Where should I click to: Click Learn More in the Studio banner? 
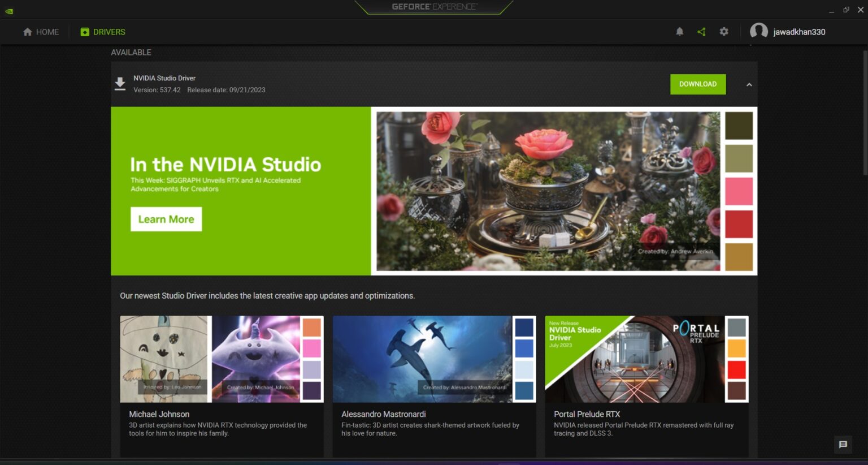point(166,219)
